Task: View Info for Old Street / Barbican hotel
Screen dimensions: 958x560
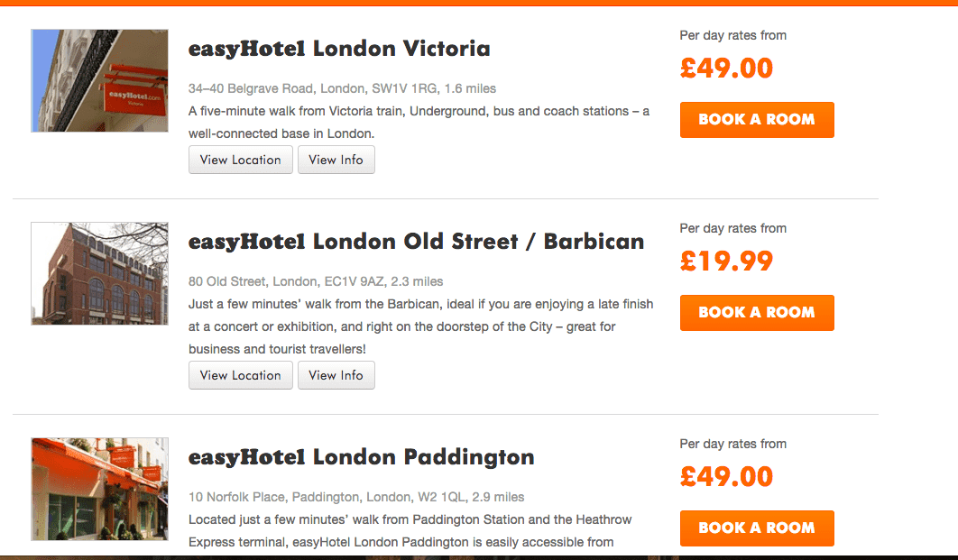Action: 336,375
